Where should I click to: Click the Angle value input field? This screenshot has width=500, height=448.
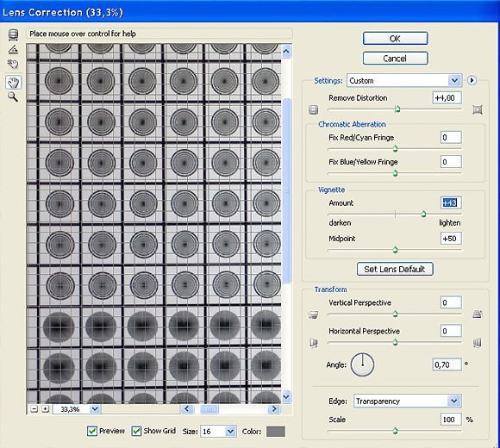[447, 364]
